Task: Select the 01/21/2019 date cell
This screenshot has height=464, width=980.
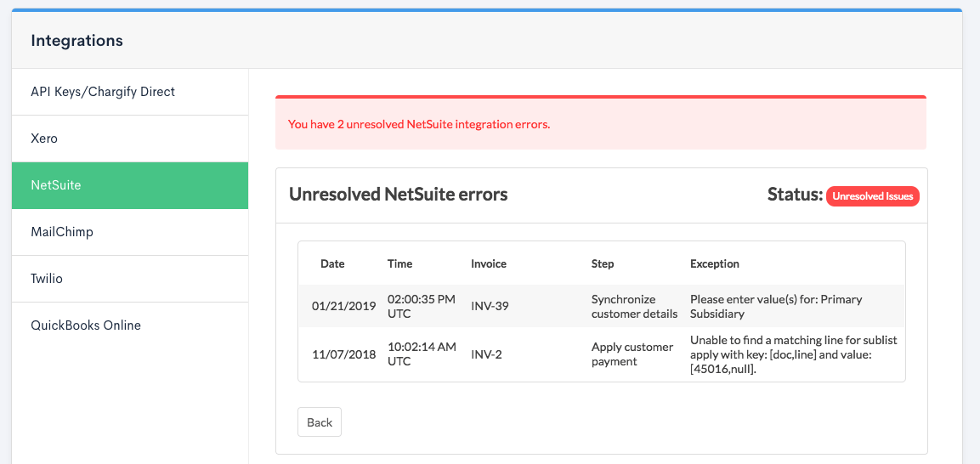Action: (x=343, y=306)
